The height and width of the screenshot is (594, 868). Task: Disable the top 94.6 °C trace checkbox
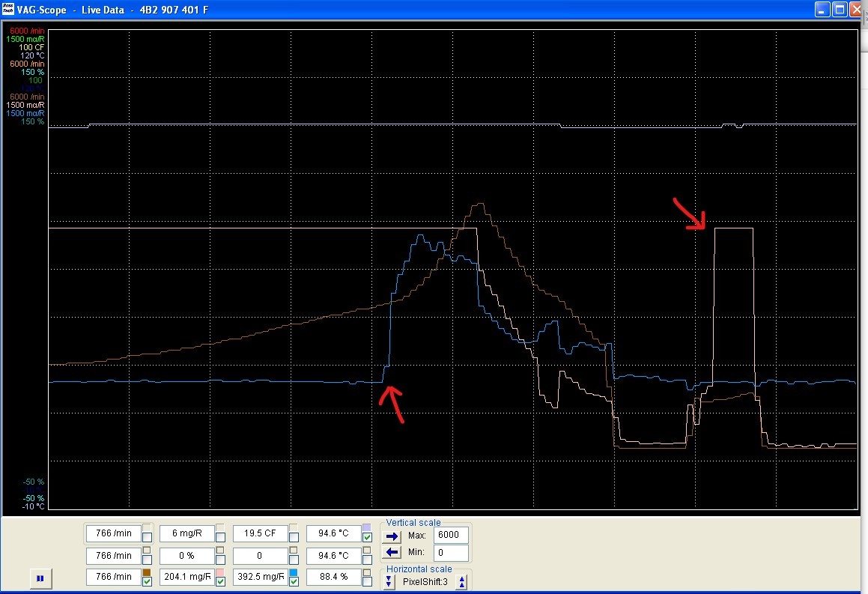[367, 537]
